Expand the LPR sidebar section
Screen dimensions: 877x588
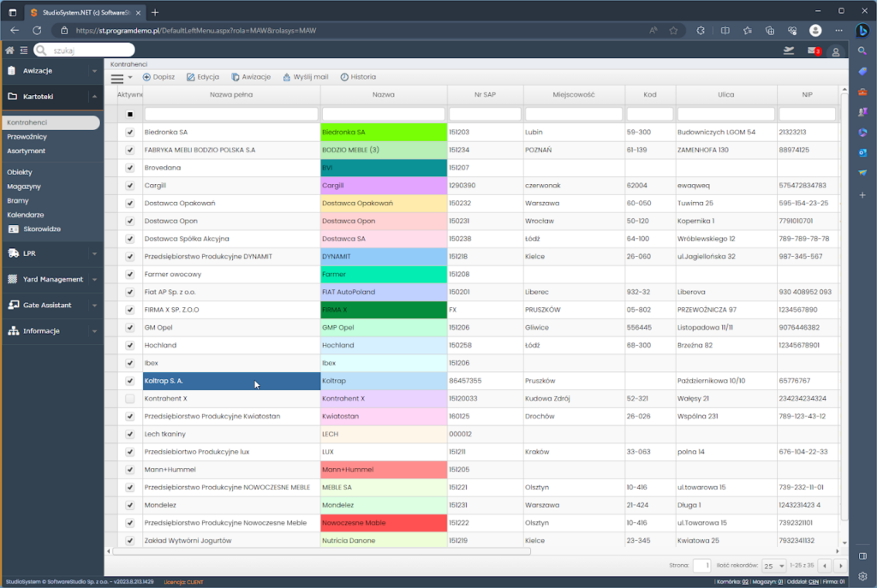coord(51,253)
